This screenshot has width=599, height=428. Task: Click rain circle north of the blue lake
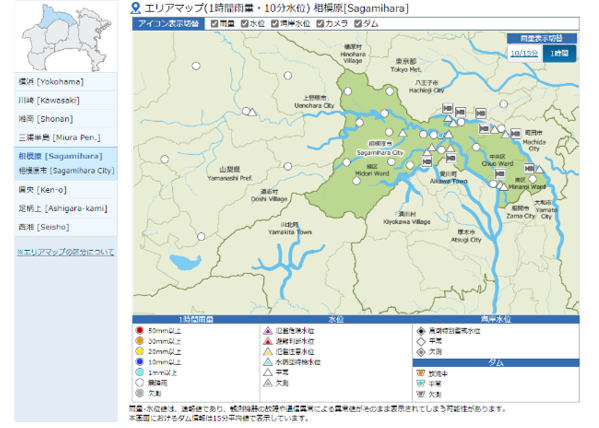(201, 237)
